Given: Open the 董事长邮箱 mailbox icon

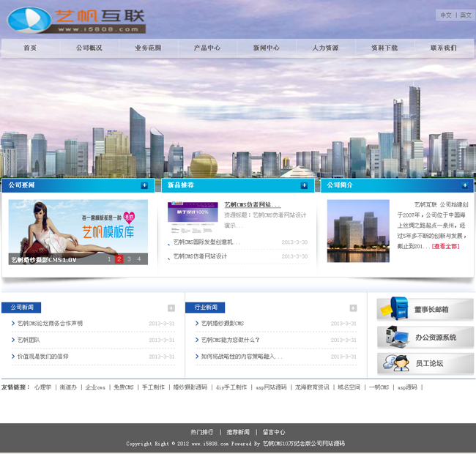Looking at the screenshot, I should point(394,308).
